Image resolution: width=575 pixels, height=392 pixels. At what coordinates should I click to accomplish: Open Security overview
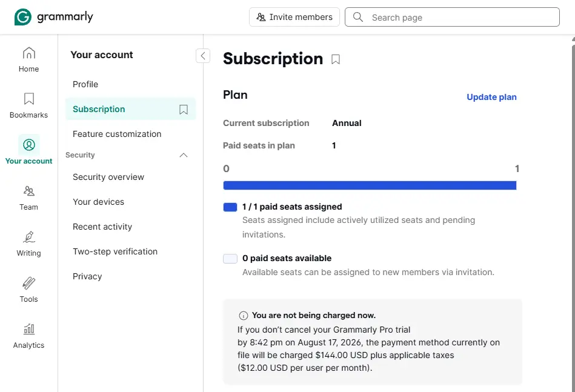click(x=108, y=177)
